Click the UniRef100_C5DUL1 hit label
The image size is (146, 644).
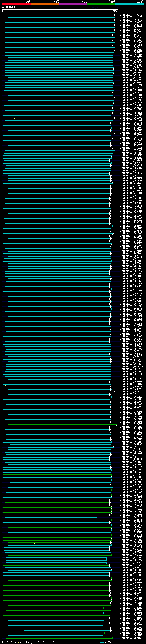pyautogui.click(x=131, y=397)
